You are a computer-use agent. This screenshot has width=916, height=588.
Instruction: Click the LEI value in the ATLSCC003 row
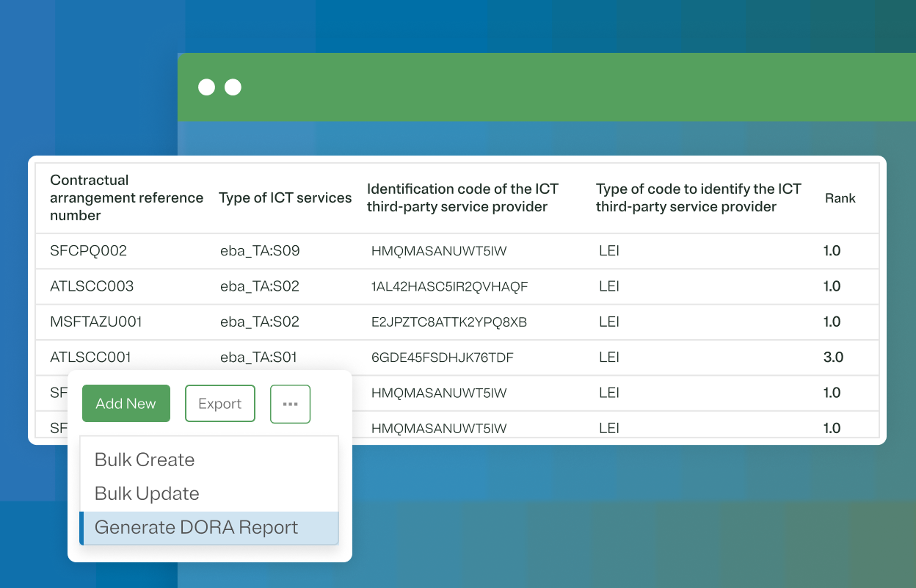click(x=608, y=286)
